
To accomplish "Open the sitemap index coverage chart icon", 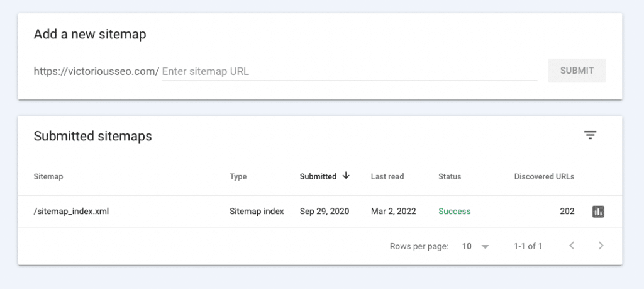I will pyautogui.click(x=598, y=212).
